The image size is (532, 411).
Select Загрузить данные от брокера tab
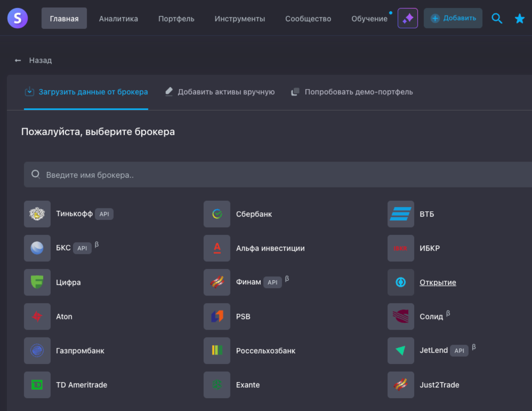point(86,92)
